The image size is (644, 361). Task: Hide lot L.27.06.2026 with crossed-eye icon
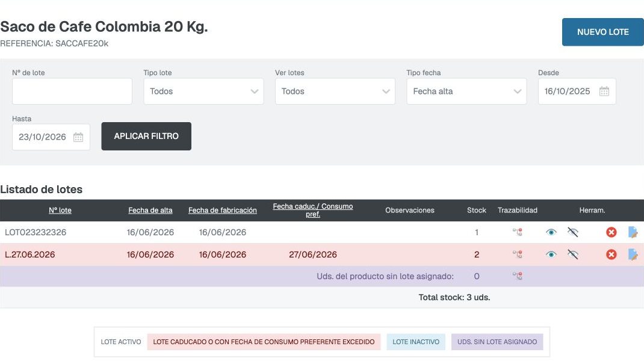click(572, 255)
